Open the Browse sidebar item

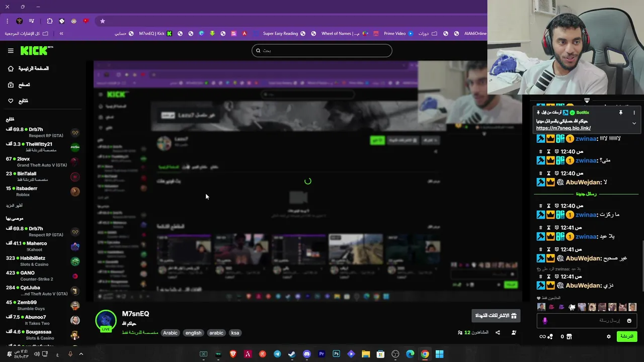click(19, 85)
